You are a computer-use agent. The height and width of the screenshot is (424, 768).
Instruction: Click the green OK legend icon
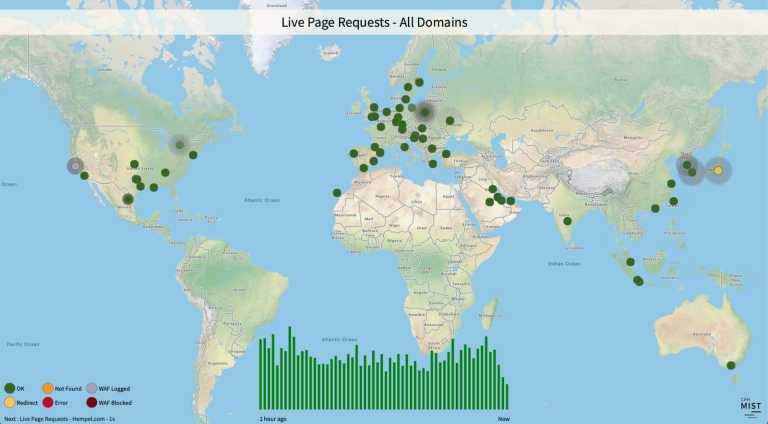pyautogui.click(x=9, y=388)
